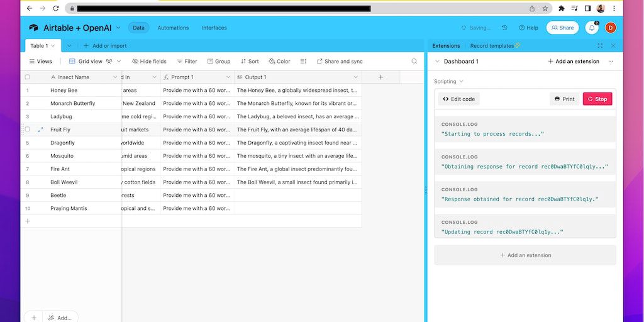The width and height of the screenshot is (644, 322).
Task: Expand the Dashboard 1 dropdown
Action: point(438,62)
